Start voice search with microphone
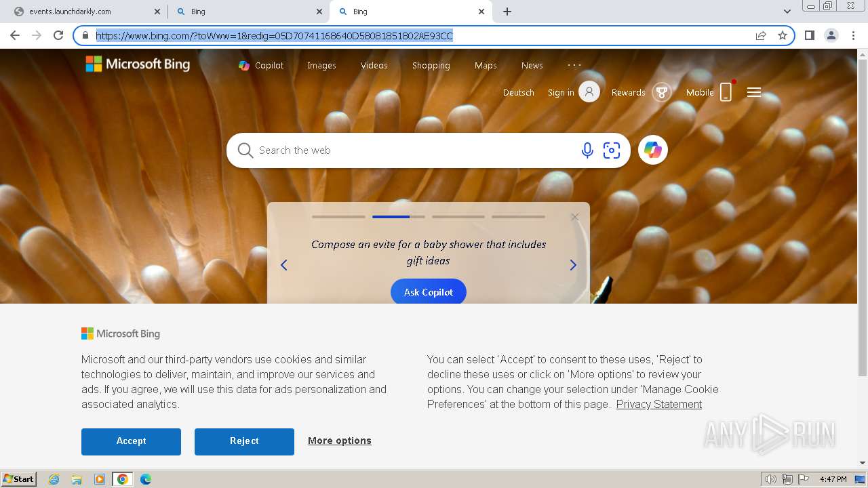868x488 pixels. 587,150
